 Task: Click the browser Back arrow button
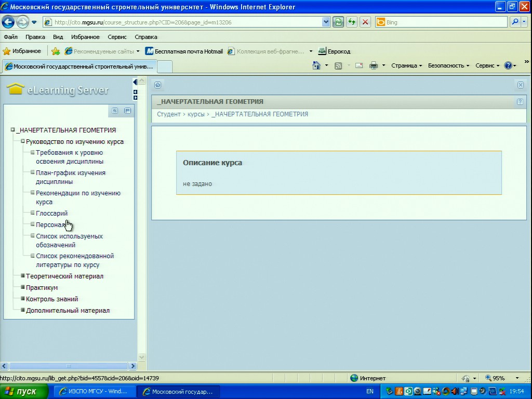coord(8,22)
